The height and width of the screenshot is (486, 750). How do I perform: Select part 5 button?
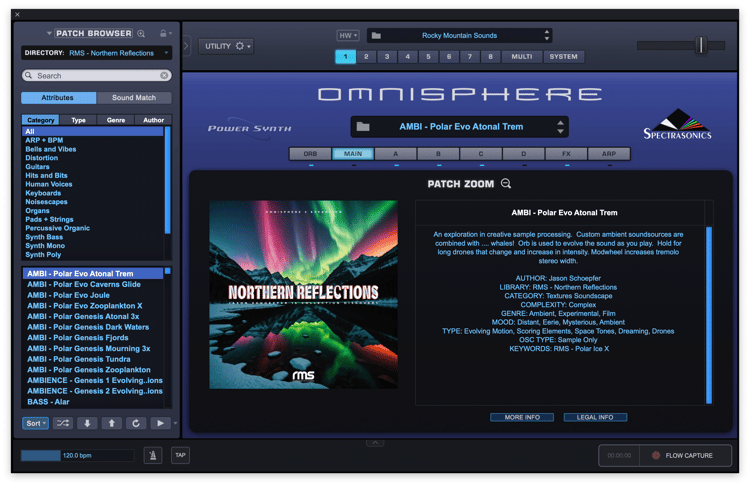[x=429, y=56]
